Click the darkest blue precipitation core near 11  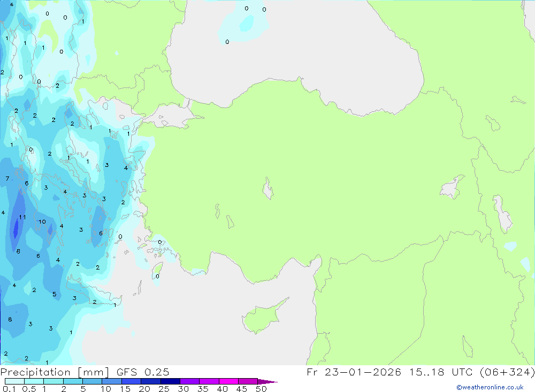(x=16, y=228)
